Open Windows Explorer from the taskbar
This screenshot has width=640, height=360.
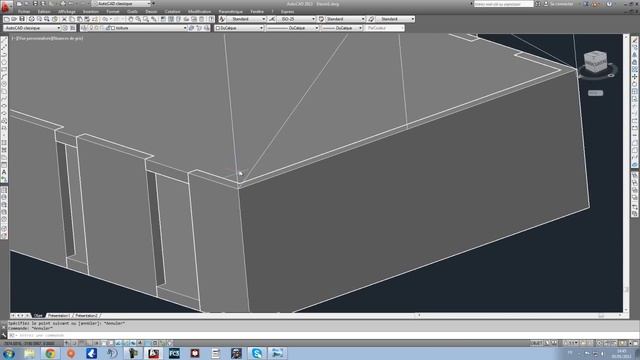(29, 353)
